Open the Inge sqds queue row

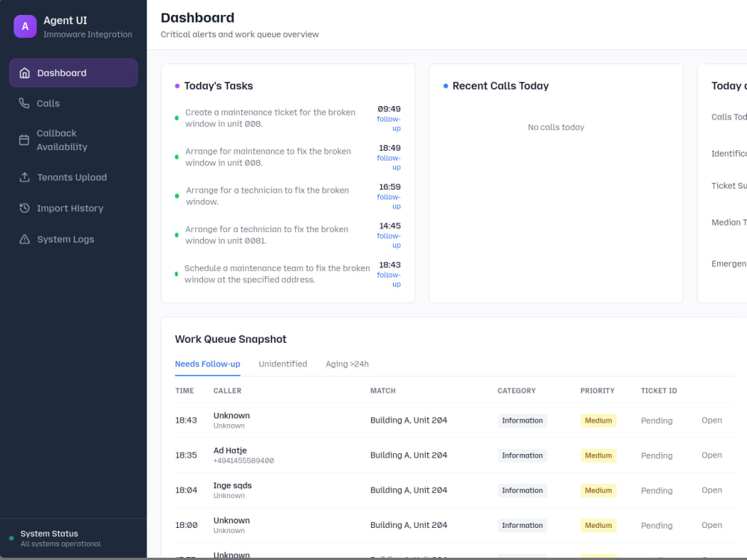(455, 490)
